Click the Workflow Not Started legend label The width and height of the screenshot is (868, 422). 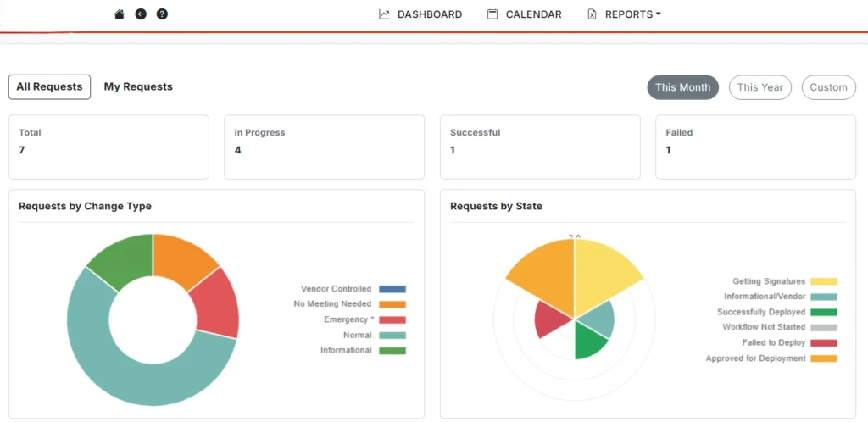click(764, 327)
